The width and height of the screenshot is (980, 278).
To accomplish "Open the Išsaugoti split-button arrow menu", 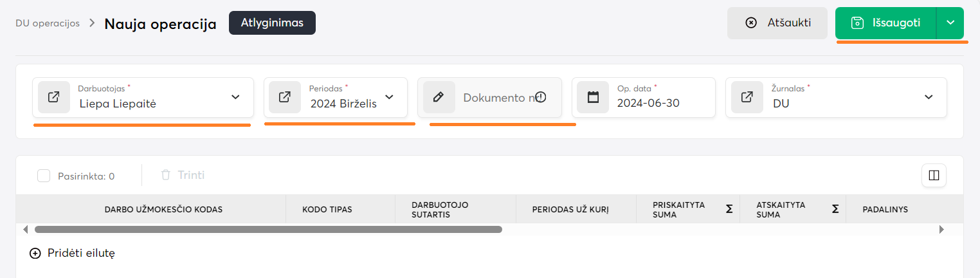I will click(950, 23).
